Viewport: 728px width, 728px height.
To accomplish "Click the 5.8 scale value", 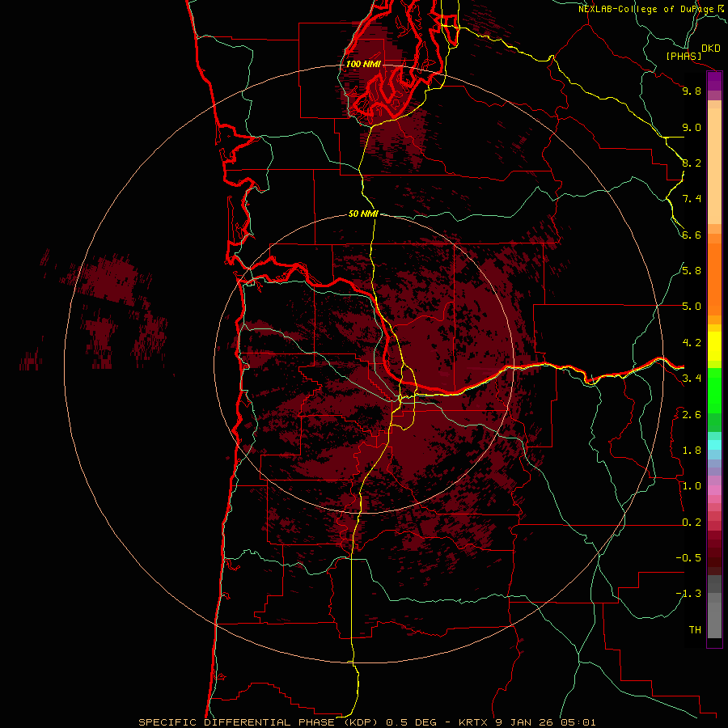I will click(692, 271).
